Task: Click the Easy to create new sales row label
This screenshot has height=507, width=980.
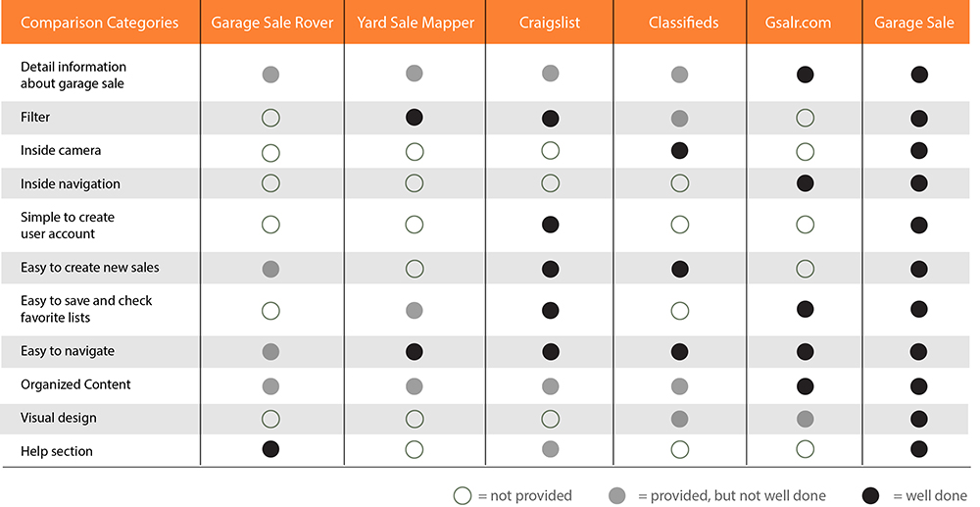Action: coord(90,268)
